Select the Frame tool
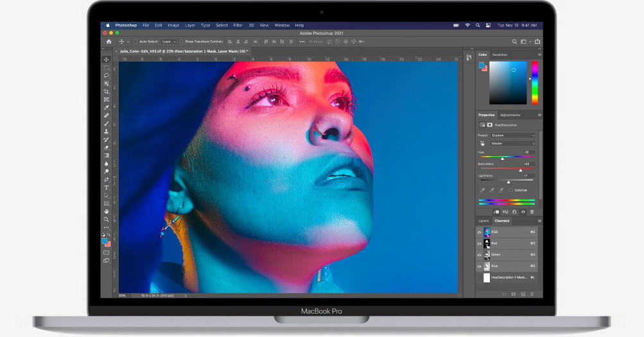This screenshot has width=644, height=337. click(107, 99)
